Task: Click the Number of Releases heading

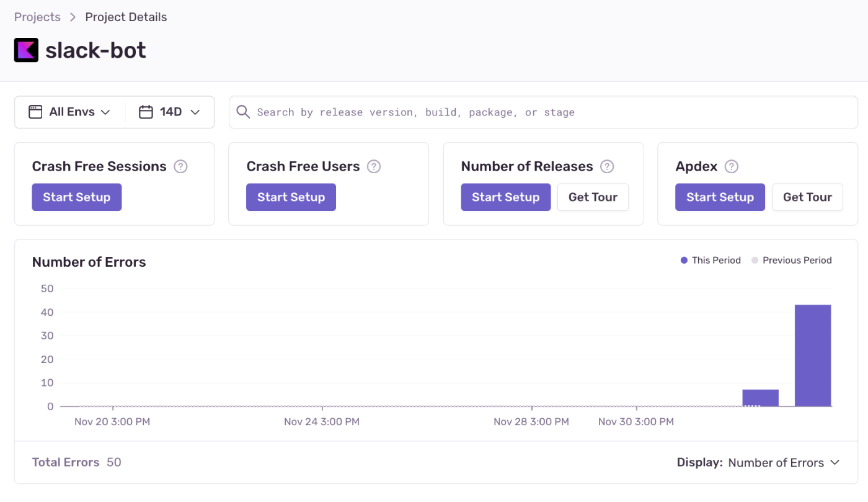Action: point(527,166)
